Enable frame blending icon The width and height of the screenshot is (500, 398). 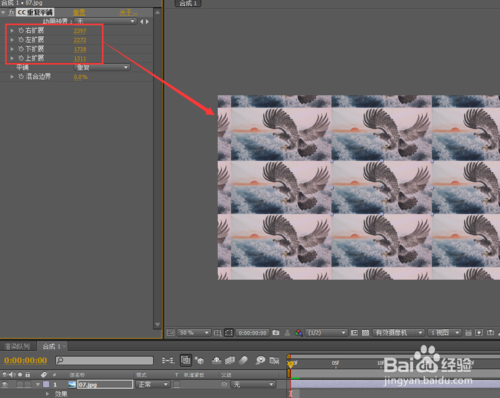(230, 360)
